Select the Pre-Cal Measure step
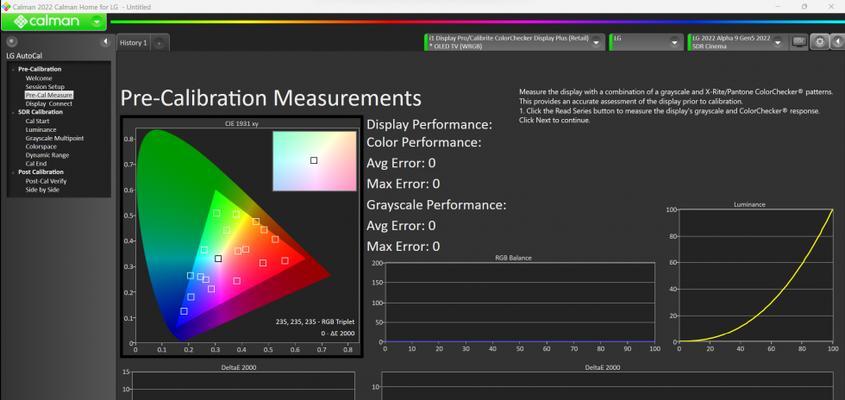The width and height of the screenshot is (845, 400). (x=49, y=95)
